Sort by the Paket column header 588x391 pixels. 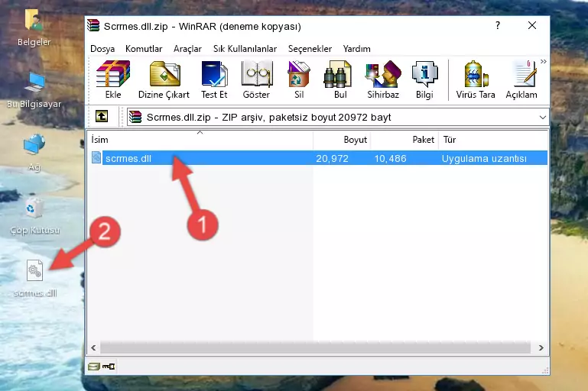[x=404, y=140]
